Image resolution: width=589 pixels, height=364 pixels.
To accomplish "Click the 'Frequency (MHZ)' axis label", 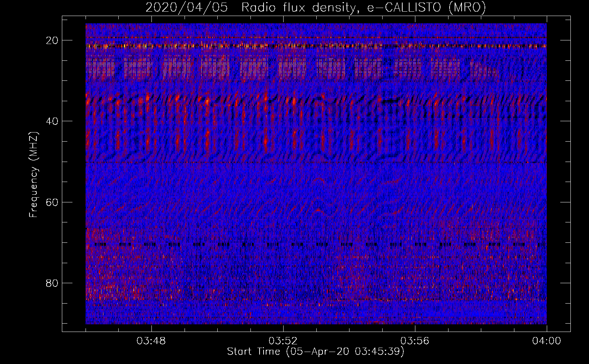I will 33,175.
